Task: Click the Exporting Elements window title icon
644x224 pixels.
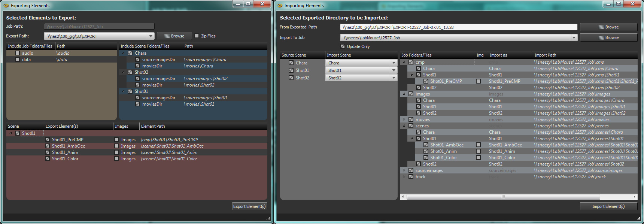Action: [x=6, y=5]
